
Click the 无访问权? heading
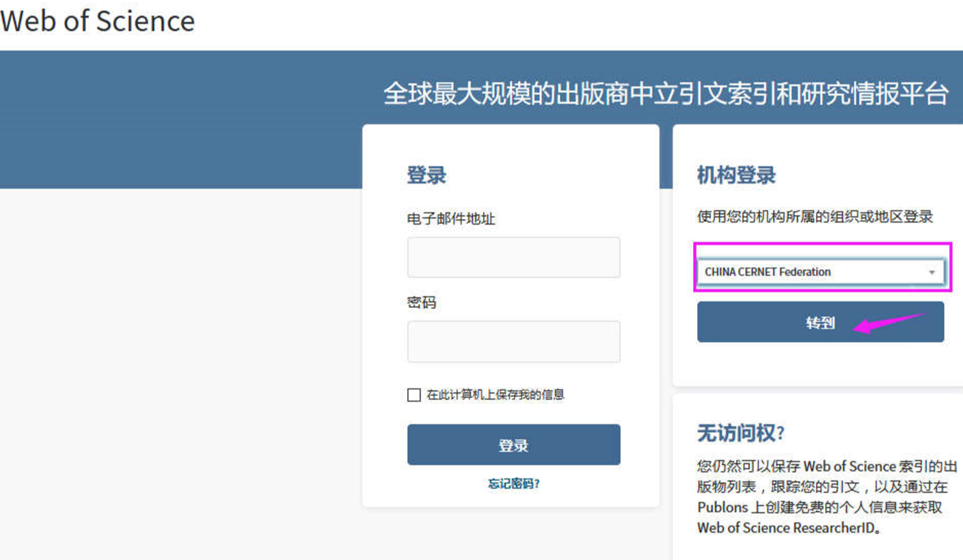741,432
